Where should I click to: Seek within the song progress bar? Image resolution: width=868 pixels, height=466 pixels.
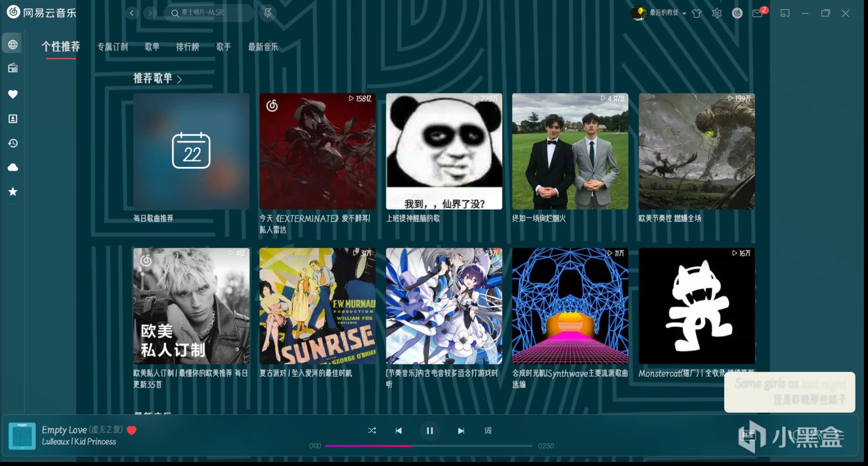[x=428, y=446]
